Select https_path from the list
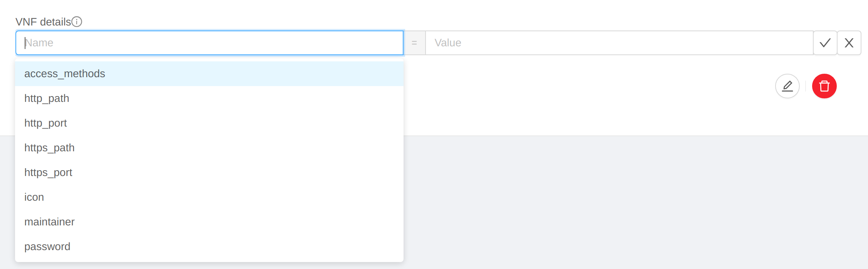This screenshot has height=269, width=868. click(x=49, y=148)
